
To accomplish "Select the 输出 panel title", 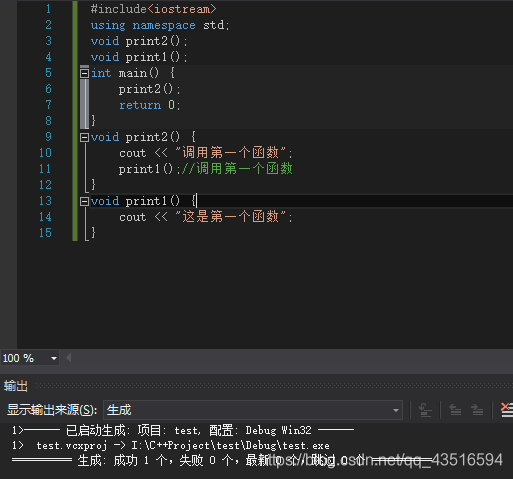I will pos(16,386).
